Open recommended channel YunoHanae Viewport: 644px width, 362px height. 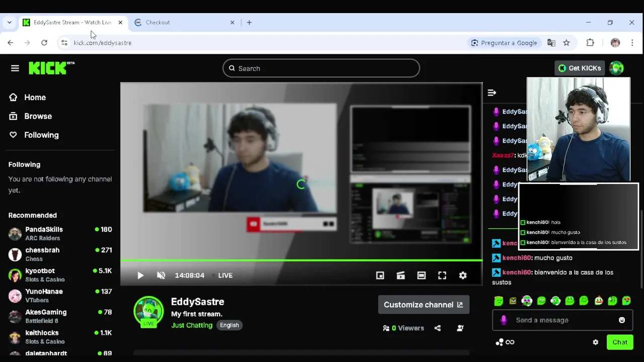[60, 295]
